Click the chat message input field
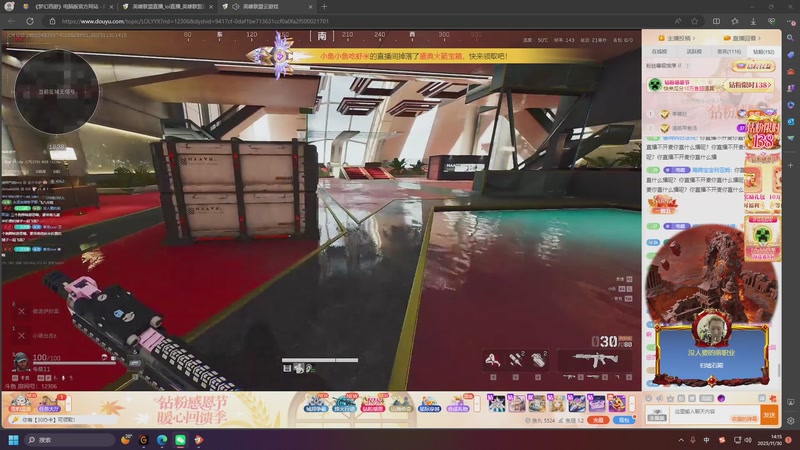This screenshot has width=800, height=450. [714, 415]
